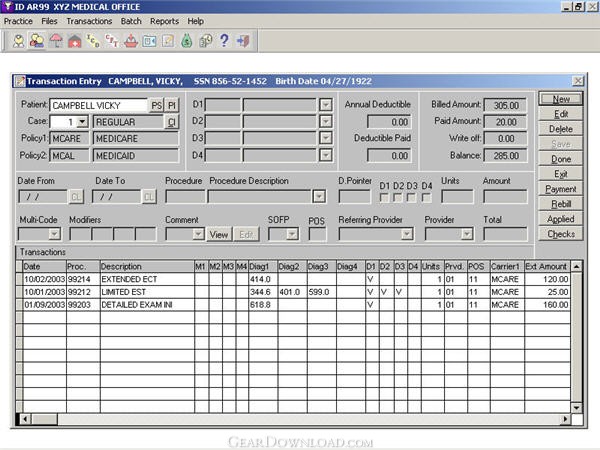Viewport: 600px width, 450px height.
Task: Click the Rebill button
Action: coord(561,204)
